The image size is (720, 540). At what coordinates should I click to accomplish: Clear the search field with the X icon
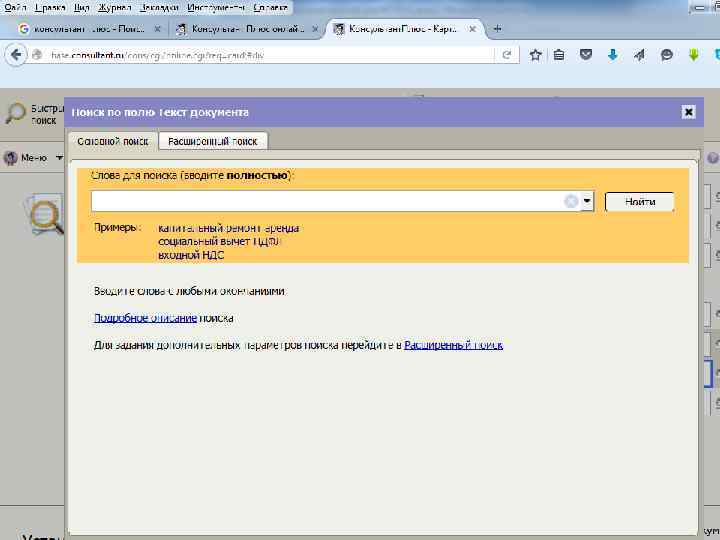571,201
